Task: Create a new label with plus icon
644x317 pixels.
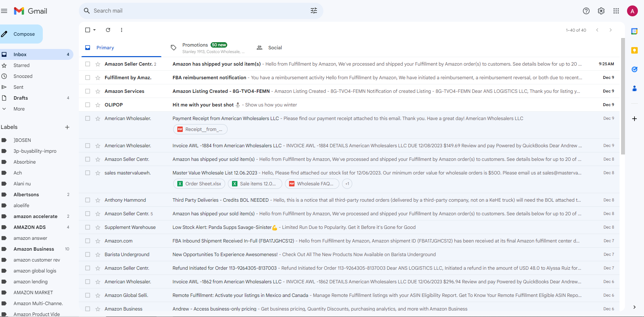Action: coord(67,127)
